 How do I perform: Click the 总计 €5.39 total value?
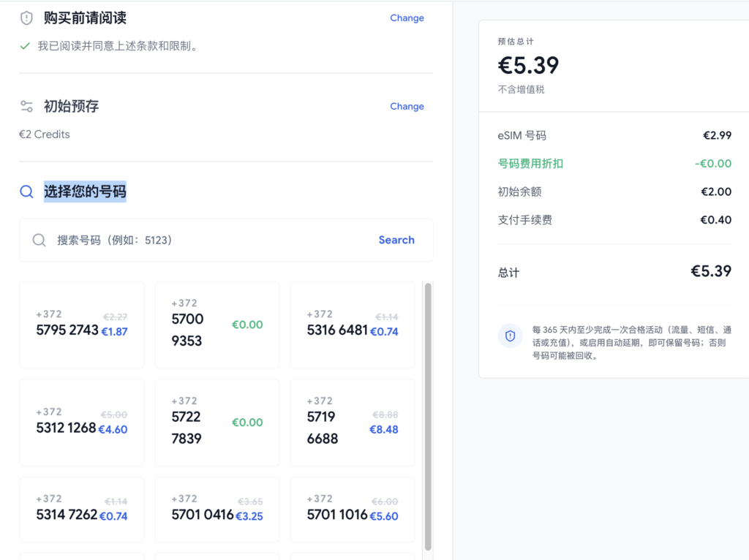(x=711, y=271)
